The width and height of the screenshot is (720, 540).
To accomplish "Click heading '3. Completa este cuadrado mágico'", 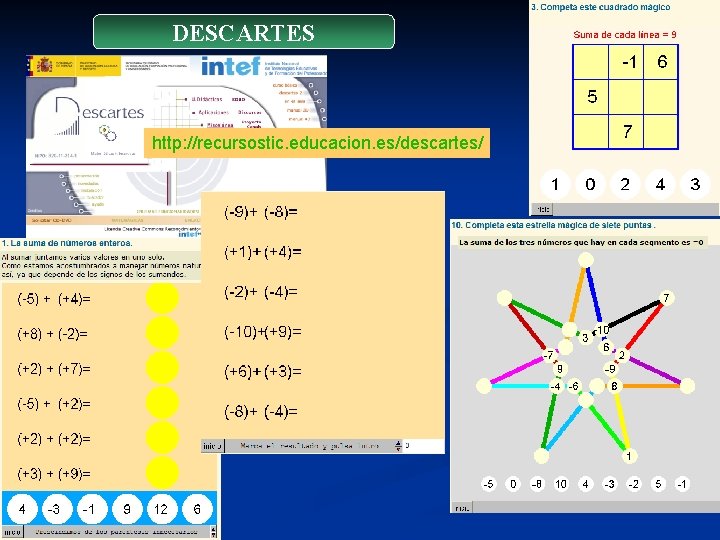I will click(x=601, y=7).
